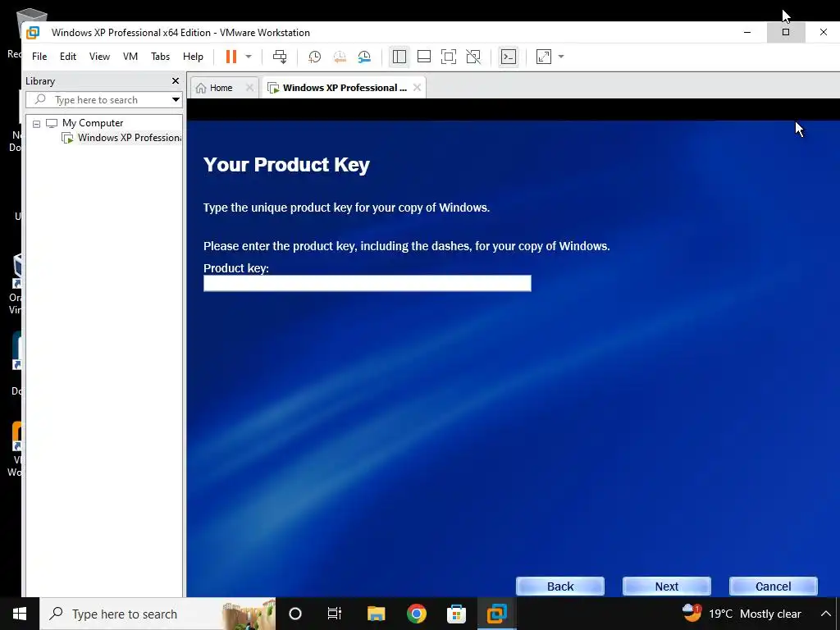Close the VMware Workstation window
Screen dimensions: 840x630
tap(824, 32)
